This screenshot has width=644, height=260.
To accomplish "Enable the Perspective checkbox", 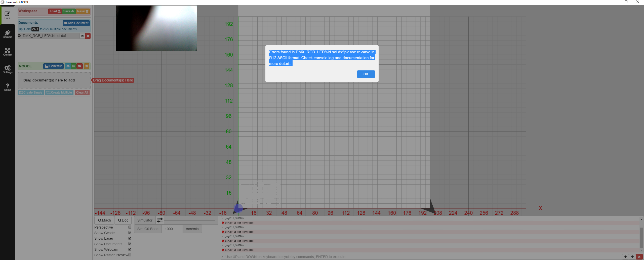I will (x=130, y=227).
